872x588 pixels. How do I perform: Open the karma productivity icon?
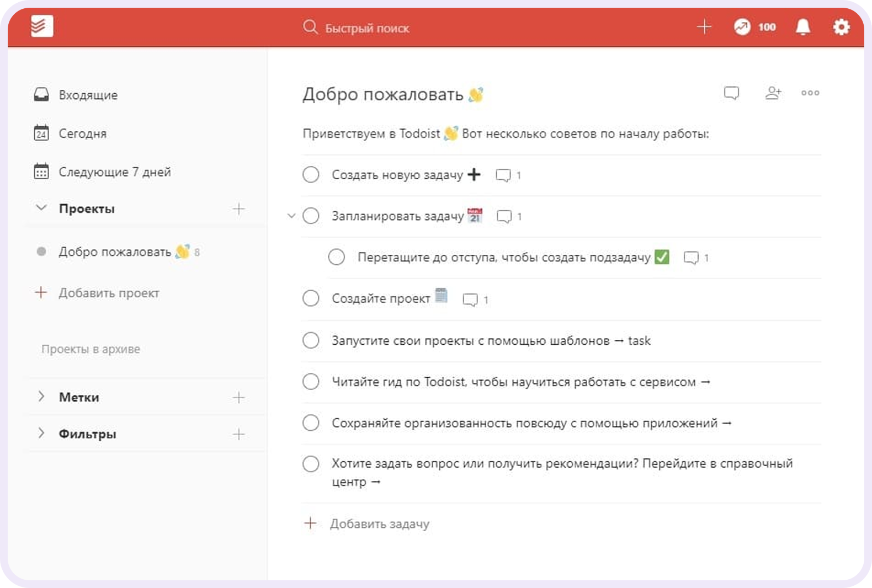pos(742,26)
